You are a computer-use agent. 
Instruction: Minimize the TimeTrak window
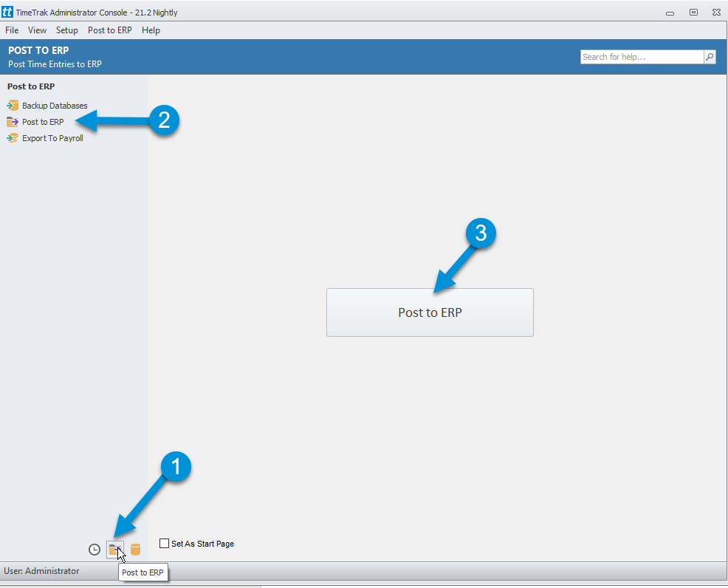coord(670,13)
